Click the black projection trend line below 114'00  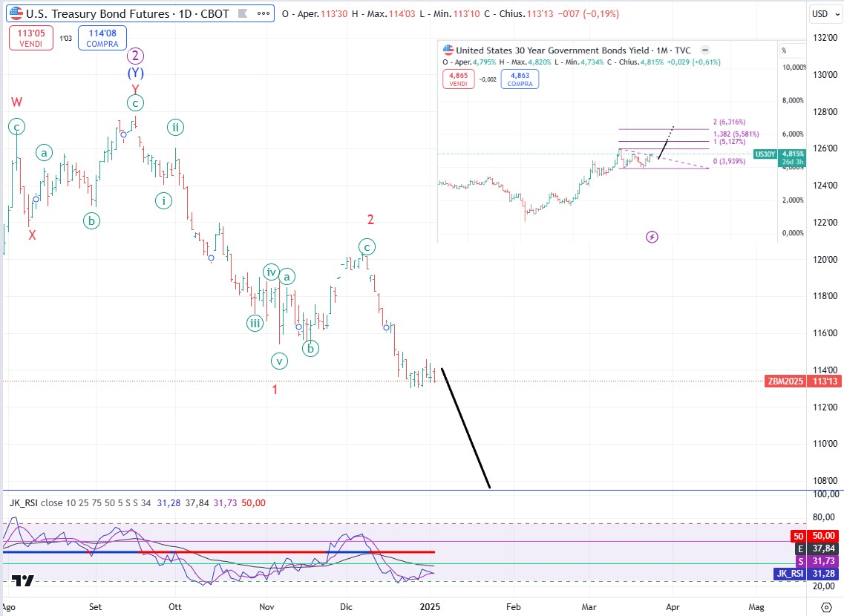(465, 428)
